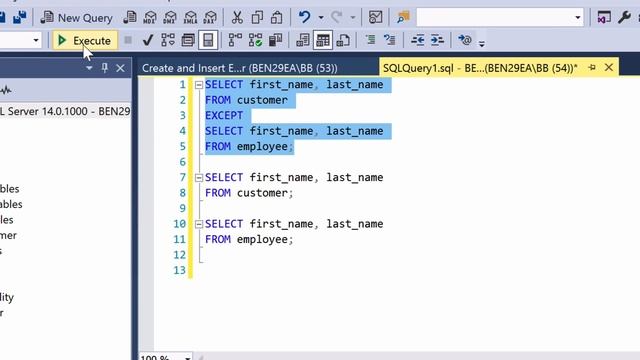Click EXCEPT keyword on line 3
This screenshot has height=360, width=640.
pyautogui.click(x=224, y=116)
